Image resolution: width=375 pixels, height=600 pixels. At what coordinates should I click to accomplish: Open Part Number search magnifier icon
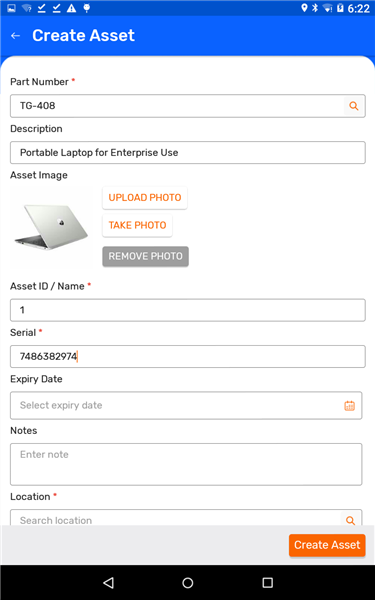(354, 106)
